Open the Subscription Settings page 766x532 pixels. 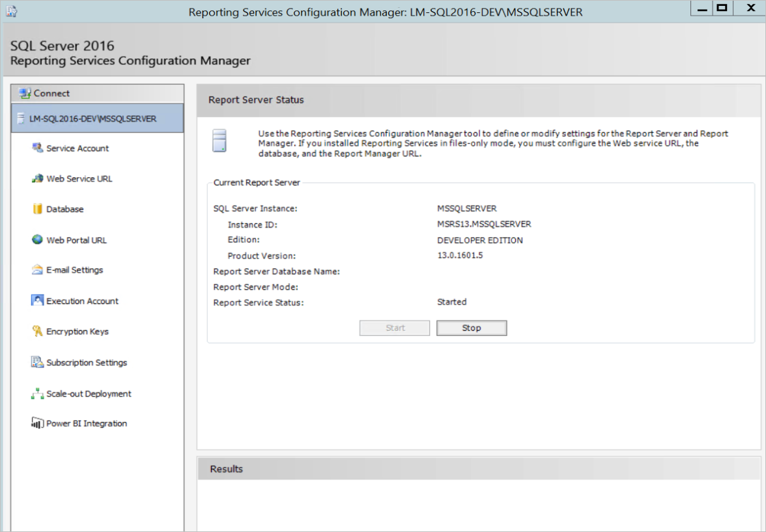coord(86,362)
